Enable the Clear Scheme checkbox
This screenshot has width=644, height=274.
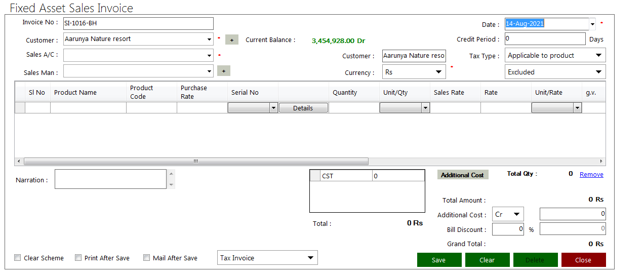click(18, 258)
